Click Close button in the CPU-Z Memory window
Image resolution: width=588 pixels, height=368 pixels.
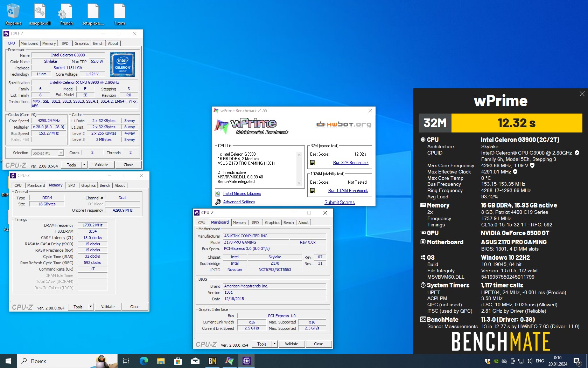click(x=135, y=307)
